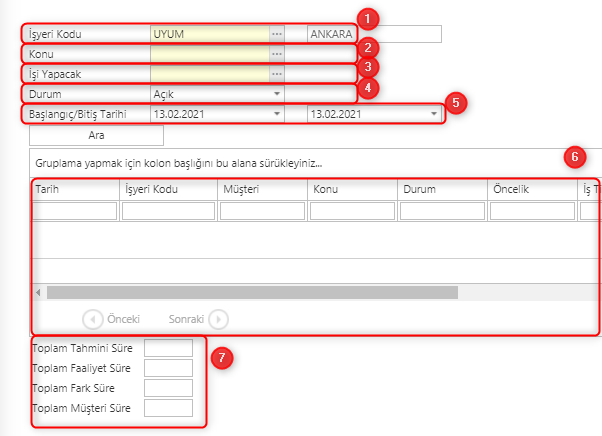Open the Konu lookup ellipsis button
This screenshot has width=602, height=436.
tap(277, 54)
